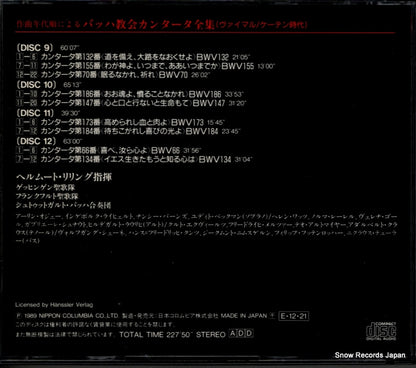
Task: Click the time 31'04" after BWV134
Action: point(243,160)
